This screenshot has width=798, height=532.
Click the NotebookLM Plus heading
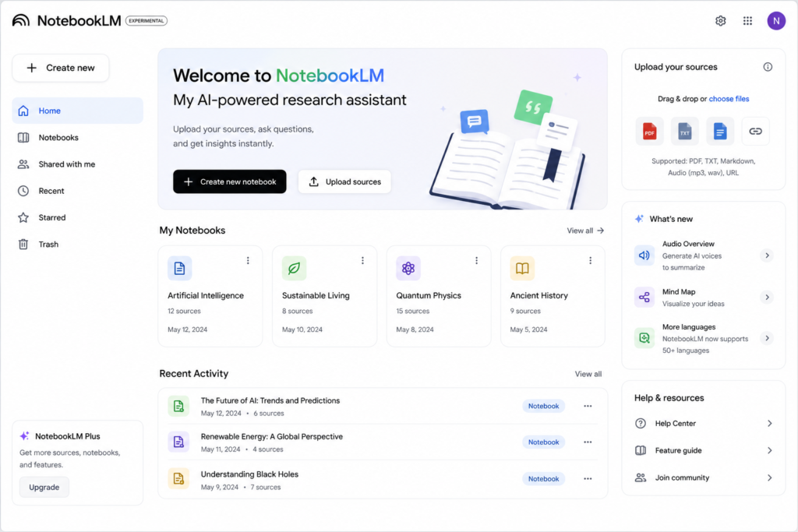[68, 436]
